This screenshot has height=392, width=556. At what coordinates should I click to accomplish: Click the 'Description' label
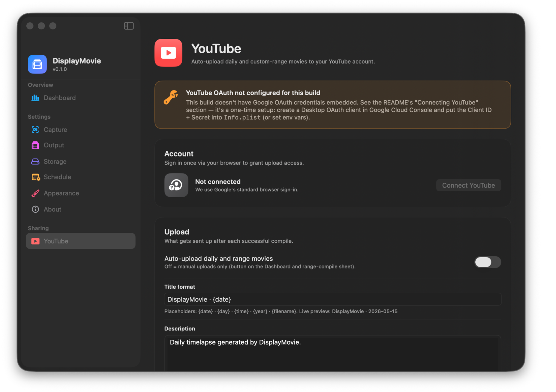[180, 329]
